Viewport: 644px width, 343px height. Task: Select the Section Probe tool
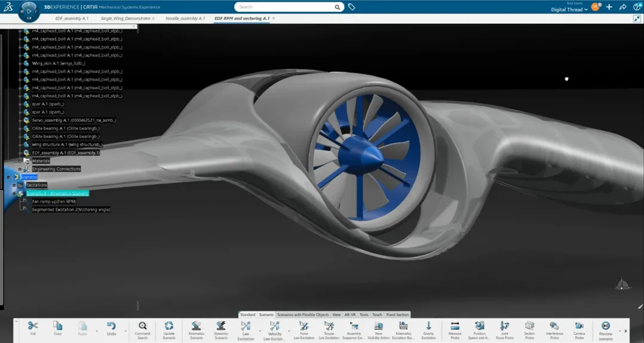tap(529, 330)
